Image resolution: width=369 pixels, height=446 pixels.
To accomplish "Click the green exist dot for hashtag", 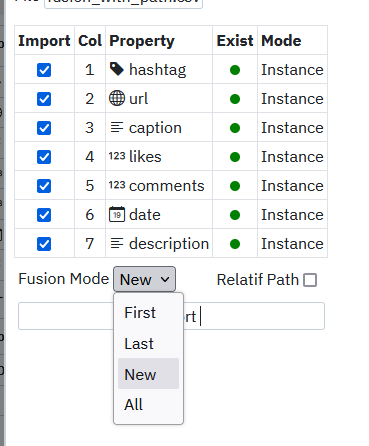I will tap(235, 70).
